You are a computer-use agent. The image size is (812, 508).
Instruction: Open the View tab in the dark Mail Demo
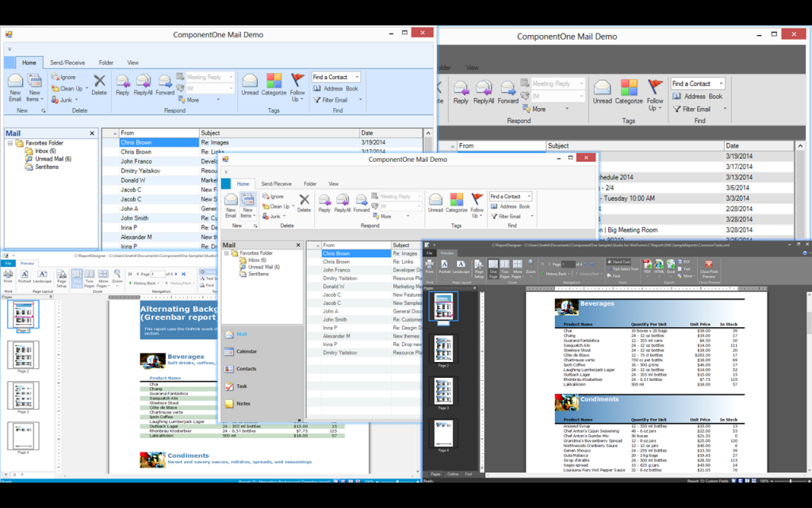tap(473, 67)
